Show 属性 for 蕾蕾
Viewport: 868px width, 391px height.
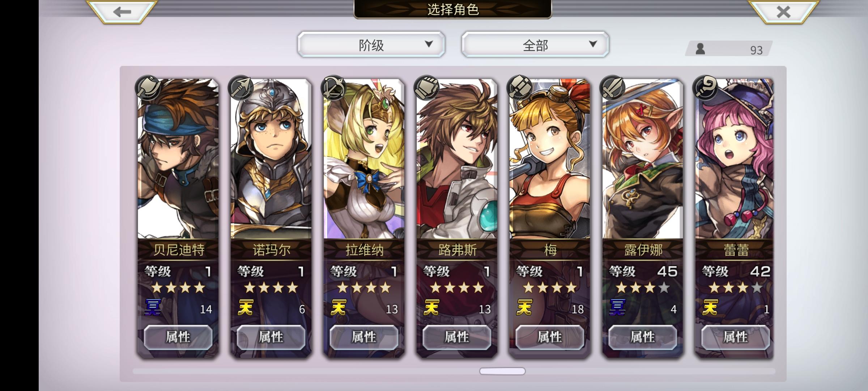point(735,337)
